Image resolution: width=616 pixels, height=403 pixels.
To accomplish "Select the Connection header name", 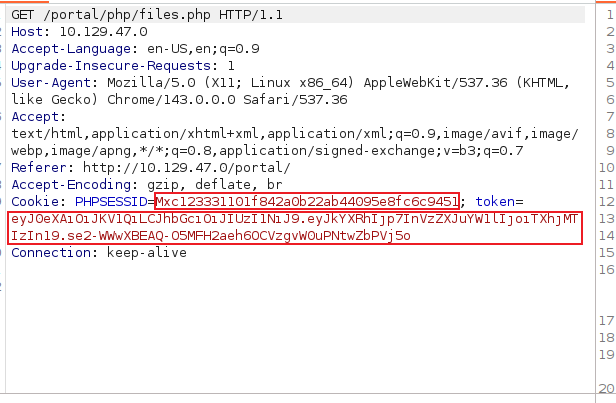I will [51, 253].
